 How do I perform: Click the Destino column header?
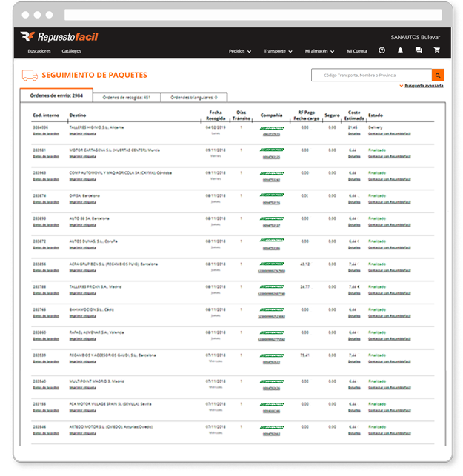78,115
